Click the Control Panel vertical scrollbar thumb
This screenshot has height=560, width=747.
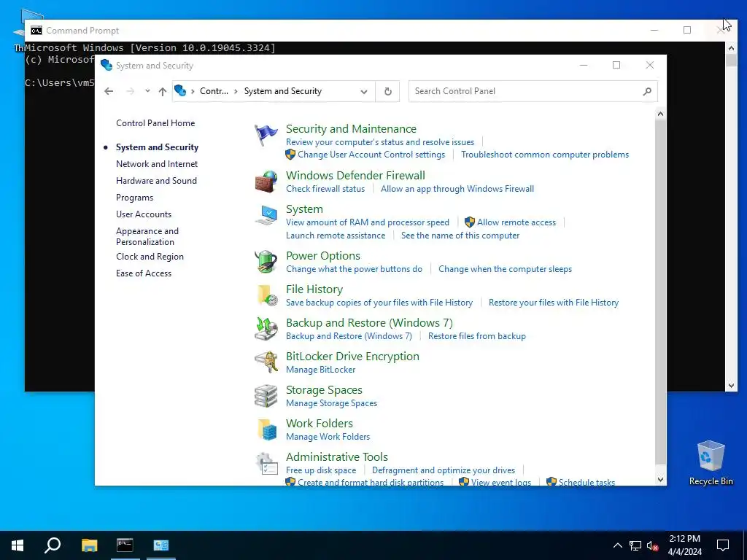tap(660, 291)
